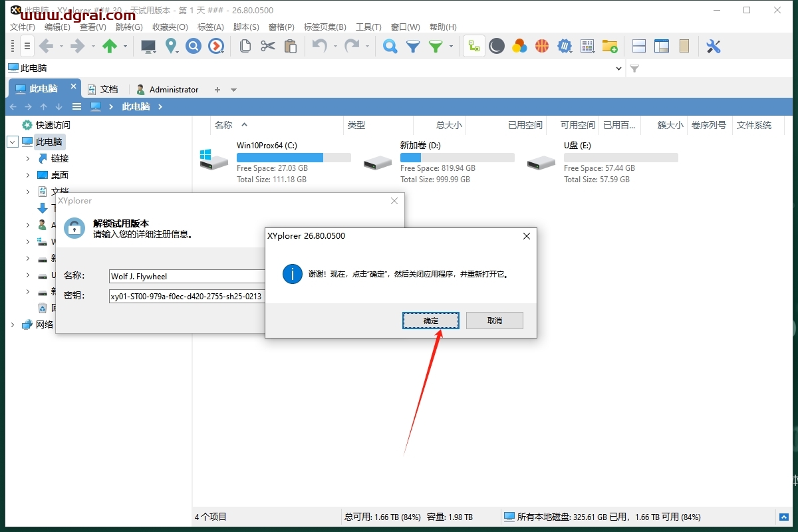Open the 编辑(E) menu
Screen dimensions: 798x532
point(57,27)
